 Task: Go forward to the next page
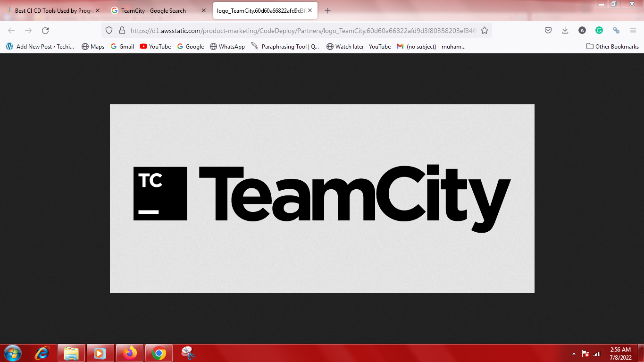[28, 30]
